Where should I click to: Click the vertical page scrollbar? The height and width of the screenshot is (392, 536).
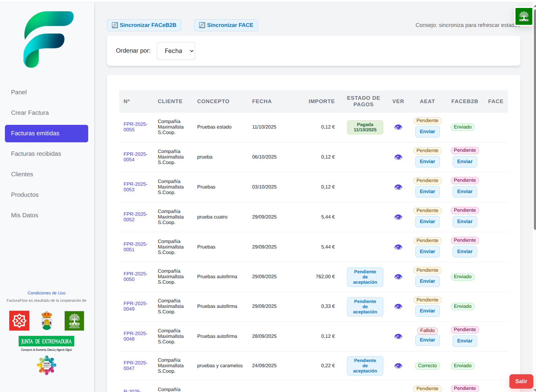pos(534,122)
